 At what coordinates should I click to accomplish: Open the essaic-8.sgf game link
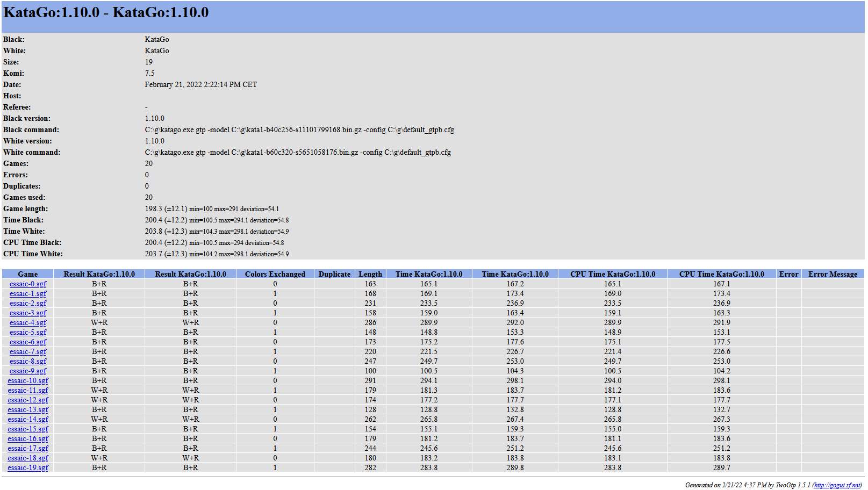(x=28, y=361)
